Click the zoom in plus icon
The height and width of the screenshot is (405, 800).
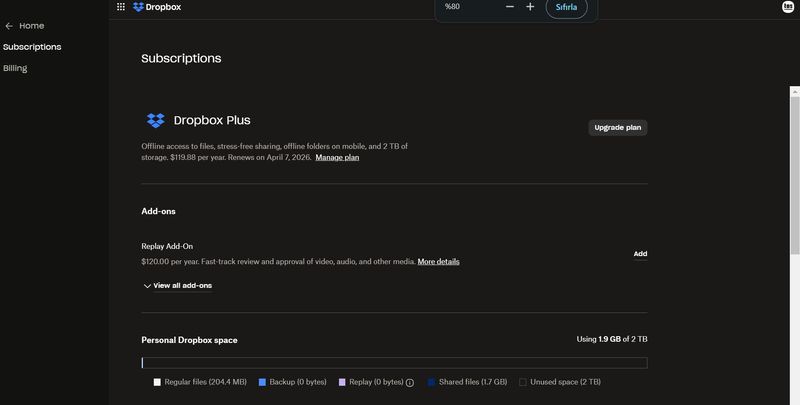pyautogui.click(x=530, y=7)
